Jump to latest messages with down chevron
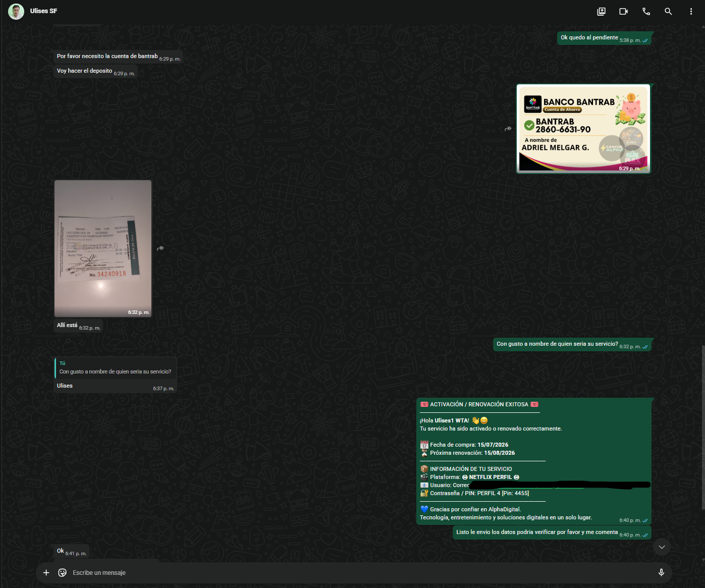The height and width of the screenshot is (588, 705). coord(662,547)
